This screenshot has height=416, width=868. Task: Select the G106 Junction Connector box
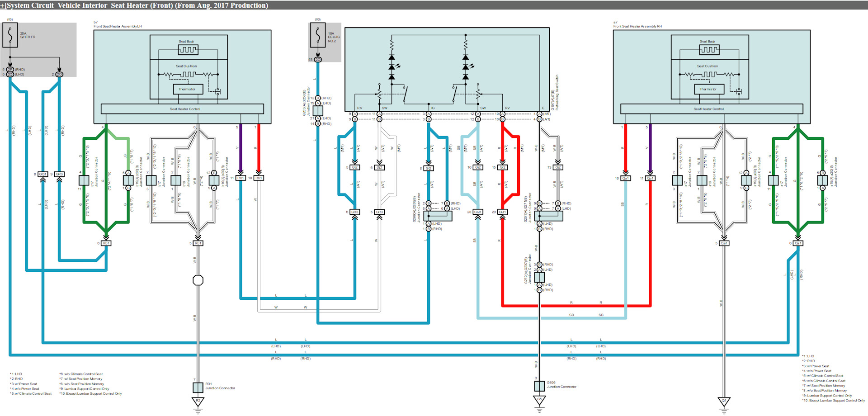coord(539,386)
